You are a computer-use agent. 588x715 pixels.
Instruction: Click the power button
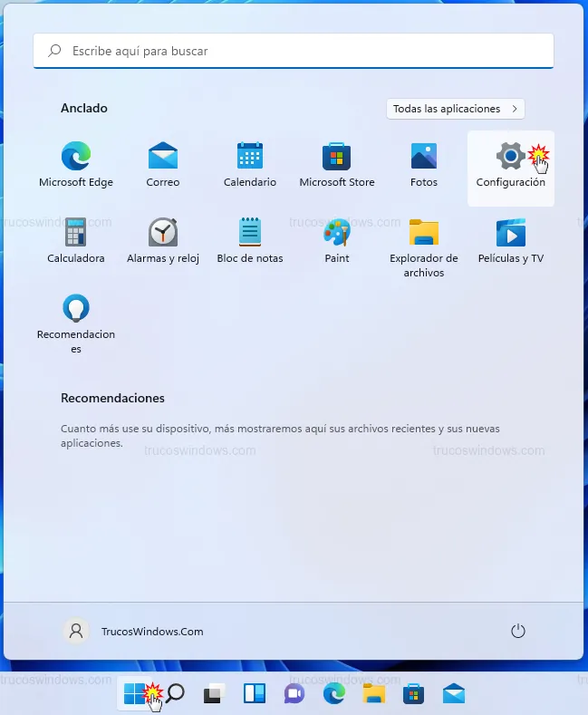coord(518,632)
